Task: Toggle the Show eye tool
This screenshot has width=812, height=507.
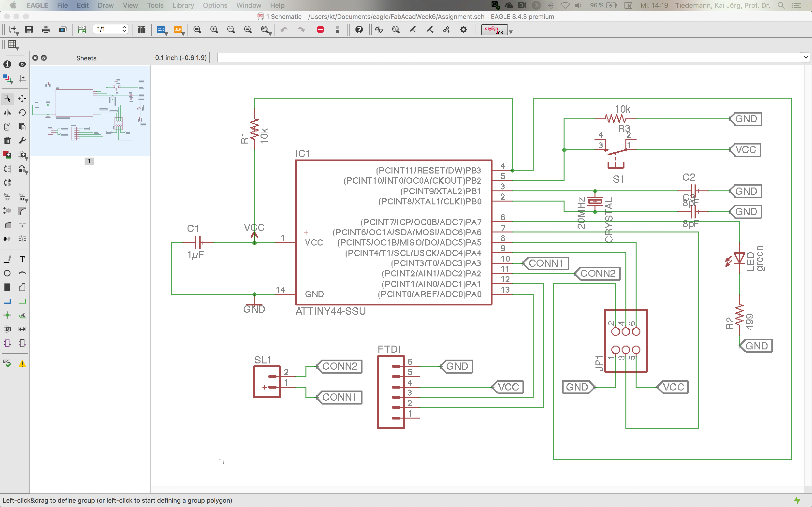Action: [x=22, y=64]
